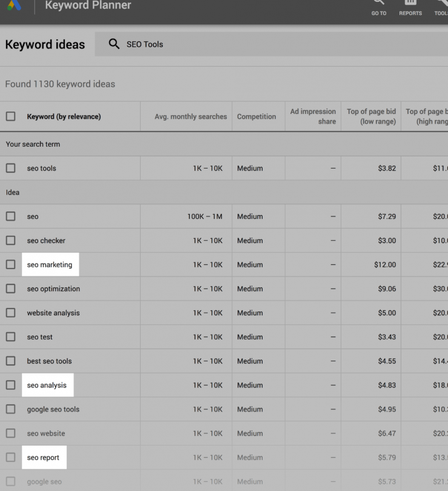Click the search magnifier in keyword bar
The height and width of the screenshot is (491, 448).
(114, 44)
